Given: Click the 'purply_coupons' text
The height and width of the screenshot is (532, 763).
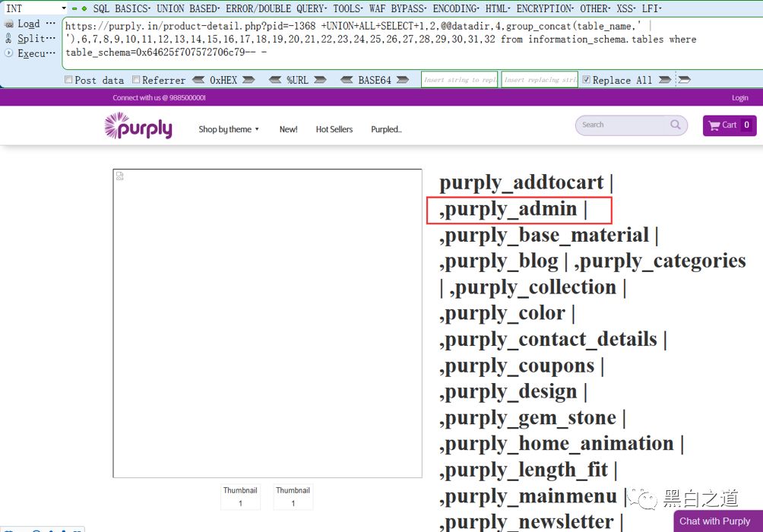Looking at the screenshot, I should [x=520, y=366].
